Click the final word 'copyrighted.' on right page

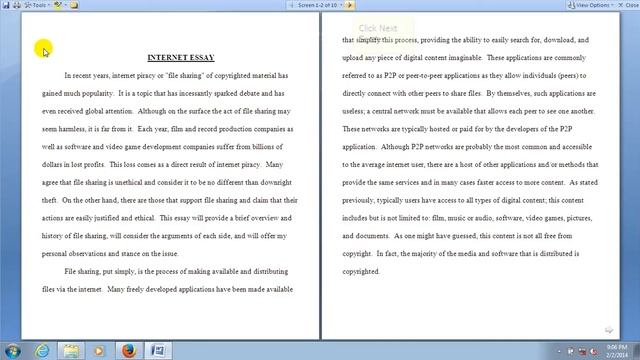[x=361, y=271]
